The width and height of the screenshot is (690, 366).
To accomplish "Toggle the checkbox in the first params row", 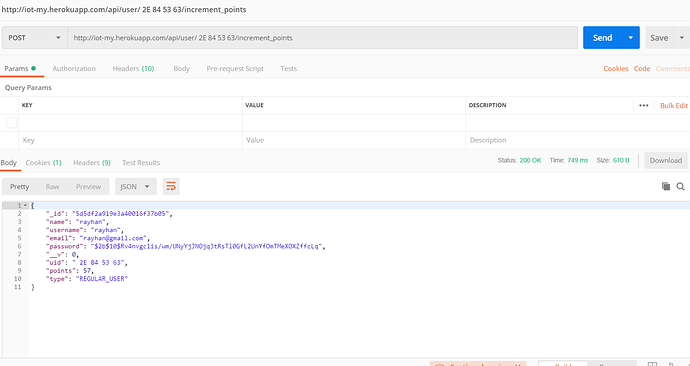I will tap(11, 123).
